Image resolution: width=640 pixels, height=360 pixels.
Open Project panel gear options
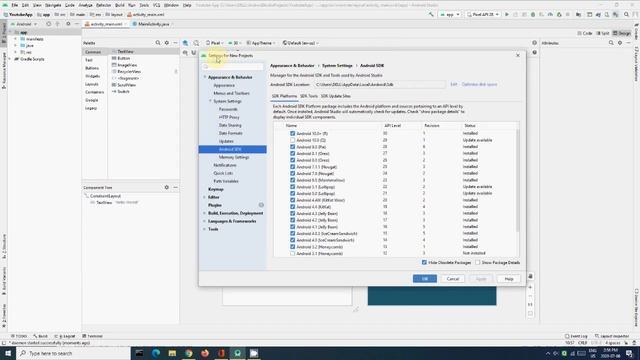click(x=68, y=24)
